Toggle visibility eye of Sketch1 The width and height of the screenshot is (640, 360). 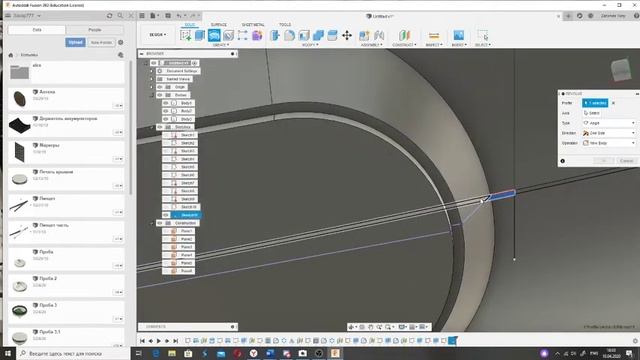coord(166,135)
